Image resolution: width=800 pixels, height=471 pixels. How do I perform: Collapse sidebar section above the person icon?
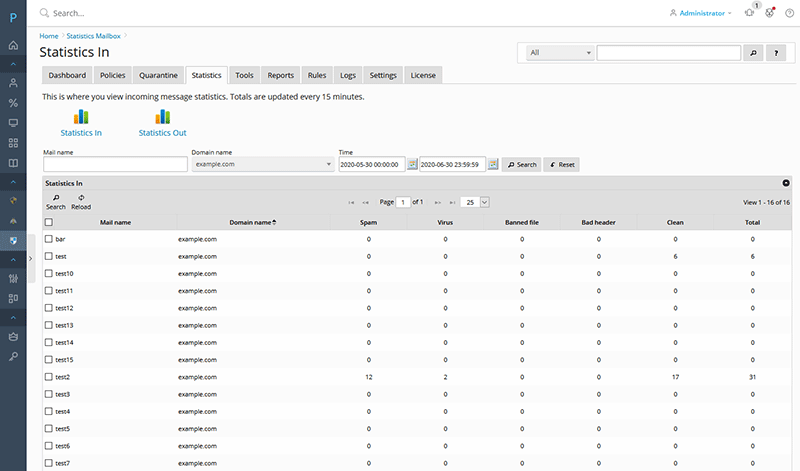[13, 64]
